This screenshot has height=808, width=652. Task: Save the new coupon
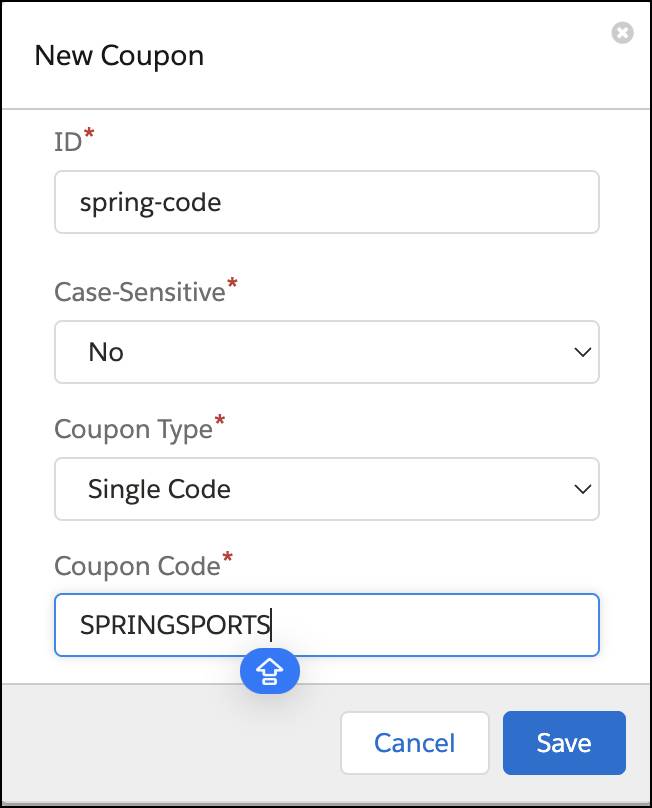[x=564, y=743]
